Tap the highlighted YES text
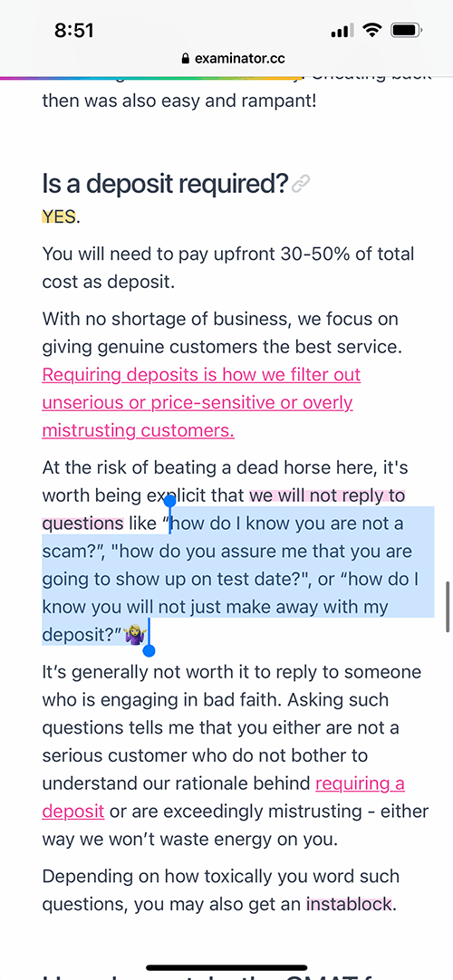 59,216
